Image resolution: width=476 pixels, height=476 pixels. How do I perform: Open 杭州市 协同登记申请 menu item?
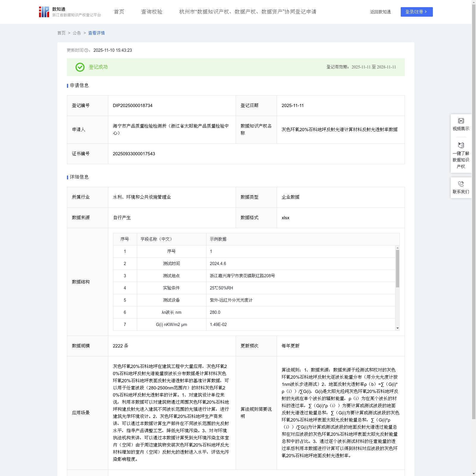pos(248,12)
